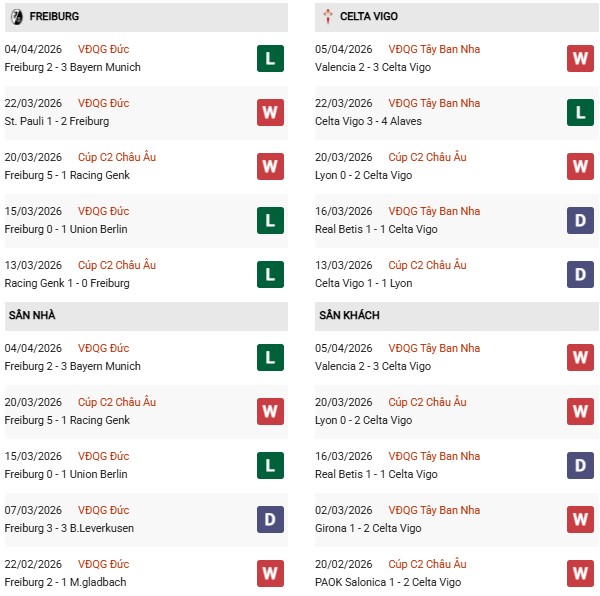Click the Freiburg club crest icon

tap(16, 17)
